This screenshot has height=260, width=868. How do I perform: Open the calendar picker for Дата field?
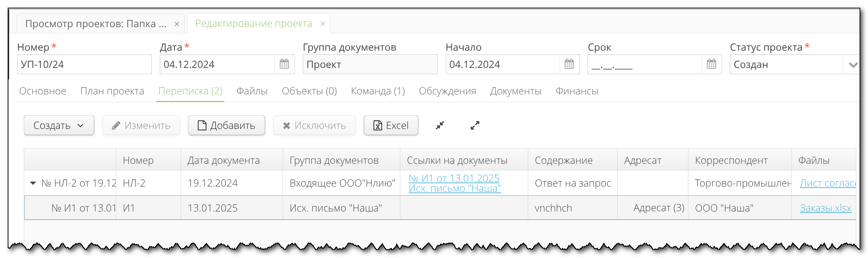point(284,64)
